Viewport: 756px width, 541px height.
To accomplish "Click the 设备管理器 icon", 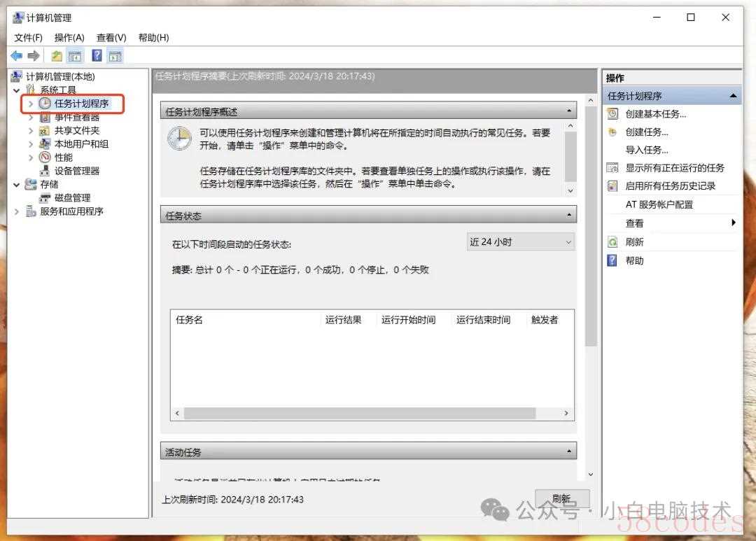I will click(45, 171).
